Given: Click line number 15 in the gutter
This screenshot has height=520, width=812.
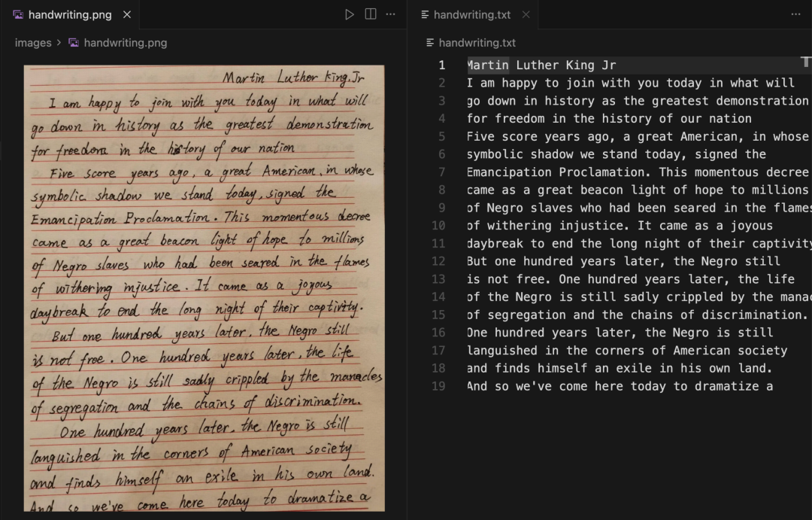Looking at the screenshot, I should pos(438,315).
